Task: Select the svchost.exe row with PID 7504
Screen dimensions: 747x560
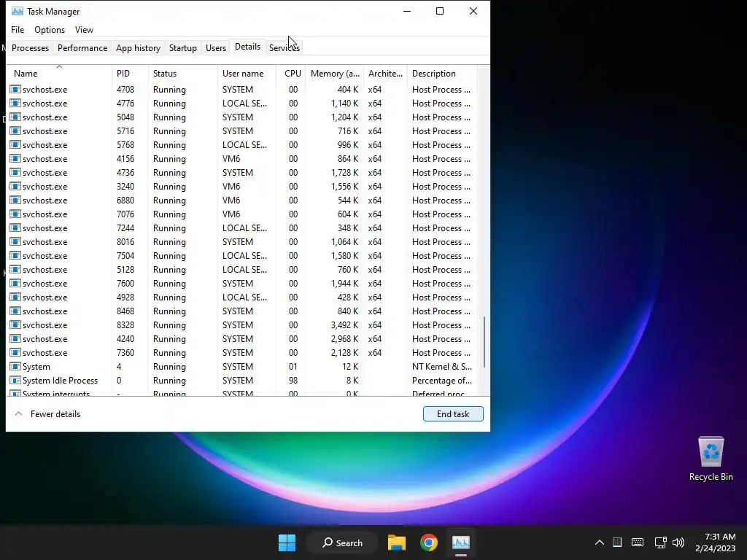Action: (242, 256)
